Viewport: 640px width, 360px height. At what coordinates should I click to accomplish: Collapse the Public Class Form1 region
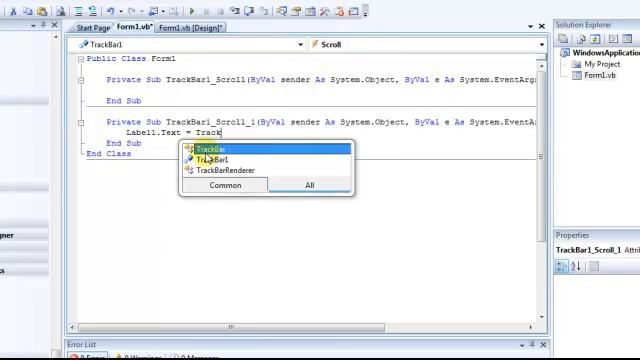81,59
